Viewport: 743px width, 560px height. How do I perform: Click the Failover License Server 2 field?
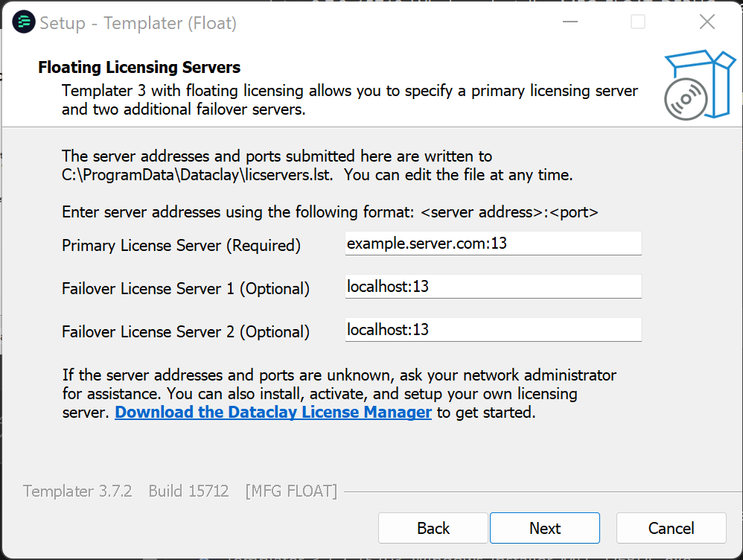(x=494, y=330)
